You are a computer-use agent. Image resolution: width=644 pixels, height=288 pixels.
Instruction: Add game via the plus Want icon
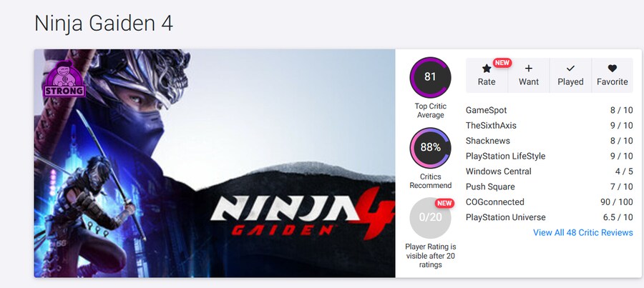point(529,69)
